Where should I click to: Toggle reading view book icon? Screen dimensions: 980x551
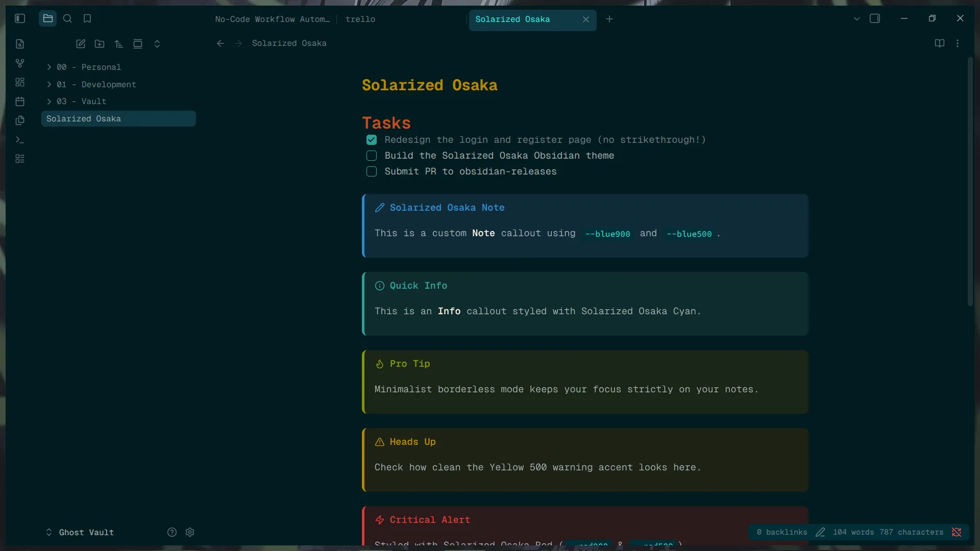[940, 43]
